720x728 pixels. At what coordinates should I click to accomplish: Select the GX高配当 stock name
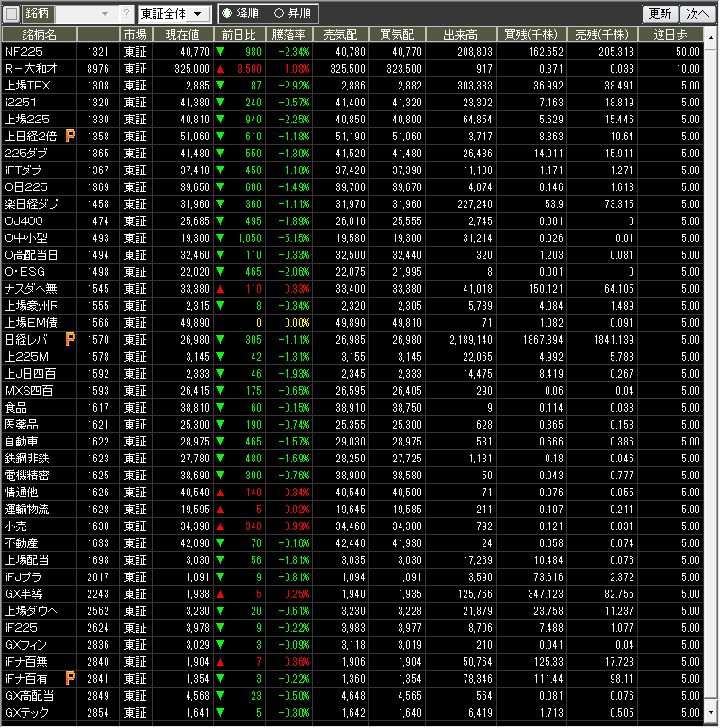[x=29, y=695]
